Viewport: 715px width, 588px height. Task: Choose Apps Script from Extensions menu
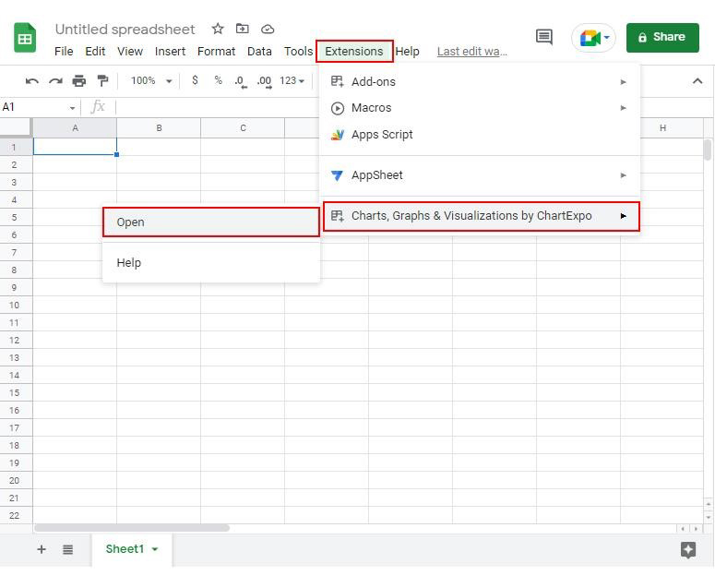[382, 135]
